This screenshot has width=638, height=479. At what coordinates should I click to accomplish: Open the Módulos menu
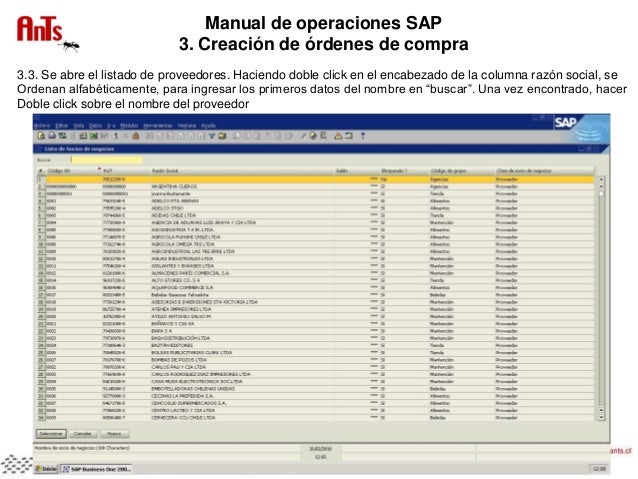[129, 126]
